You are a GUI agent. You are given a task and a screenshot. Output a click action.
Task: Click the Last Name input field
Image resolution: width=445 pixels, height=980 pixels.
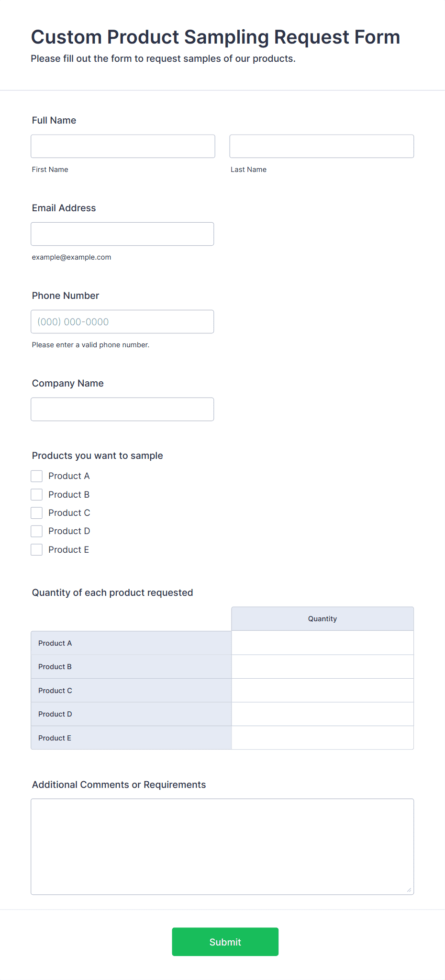click(322, 146)
